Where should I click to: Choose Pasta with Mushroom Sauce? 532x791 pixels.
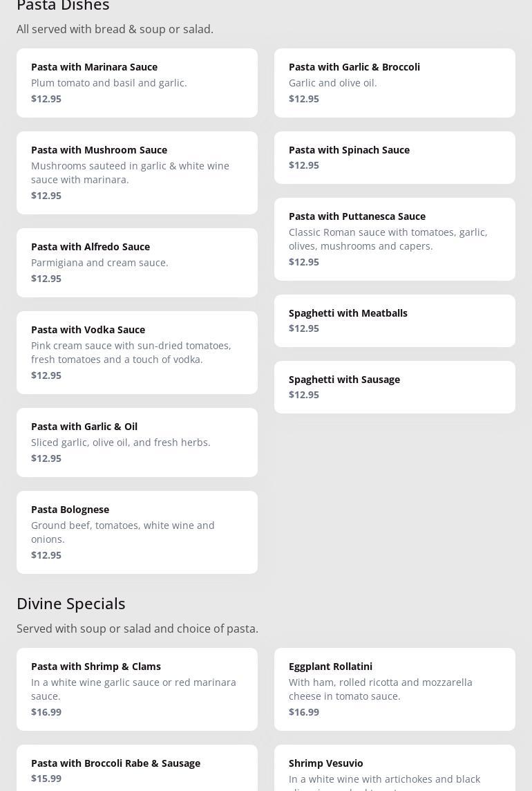pyautogui.click(x=137, y=173)
